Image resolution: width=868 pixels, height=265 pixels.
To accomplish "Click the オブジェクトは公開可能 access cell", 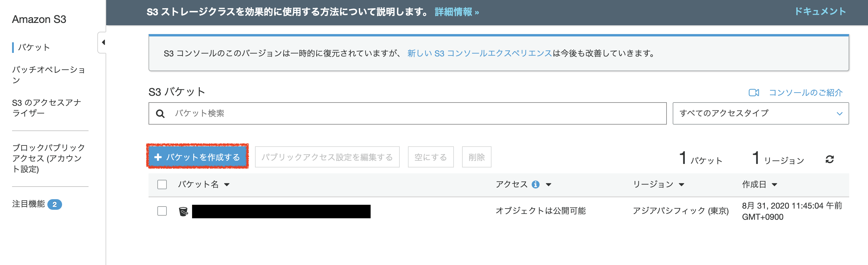I will coord(541,211).
